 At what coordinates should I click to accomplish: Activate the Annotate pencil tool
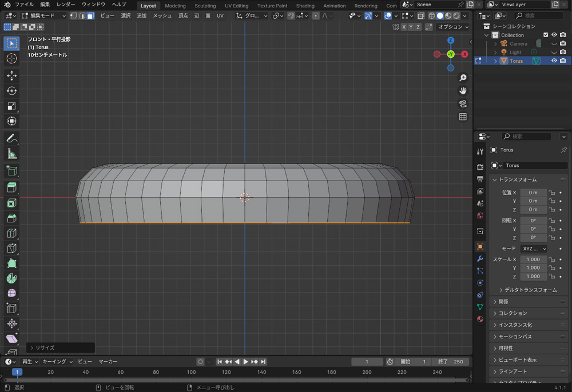11,138
